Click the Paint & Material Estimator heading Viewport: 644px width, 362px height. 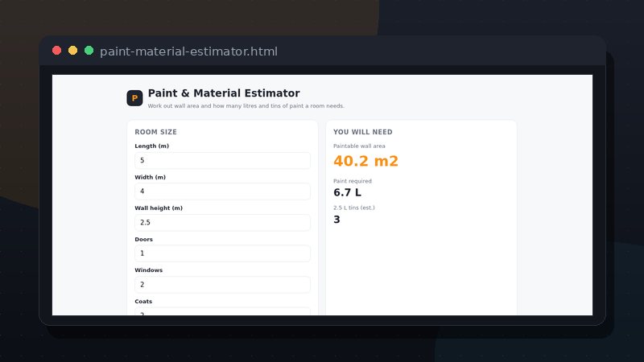pos(224,93)
